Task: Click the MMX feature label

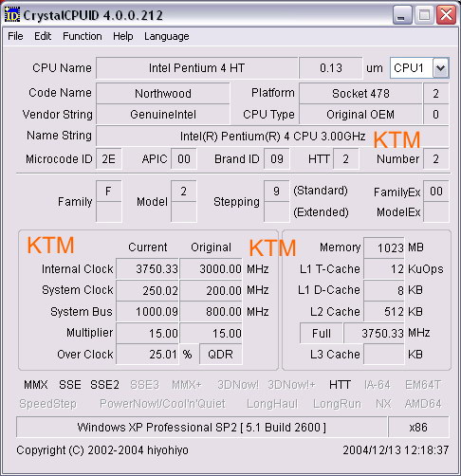Action: pos(36,385)
